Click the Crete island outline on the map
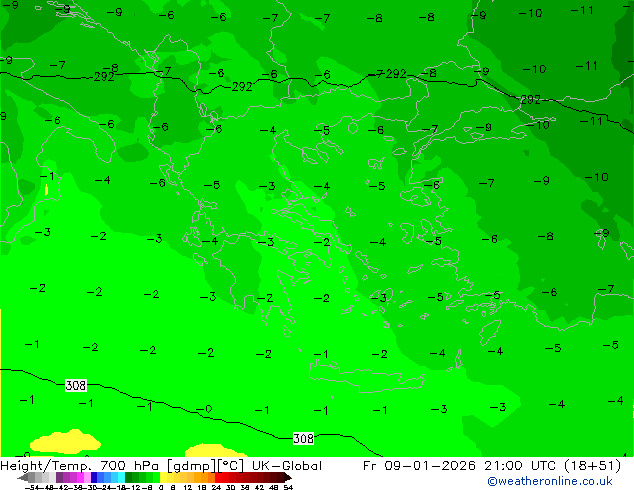The height and width of the screenshot is (490, 634). coord(367,377)
